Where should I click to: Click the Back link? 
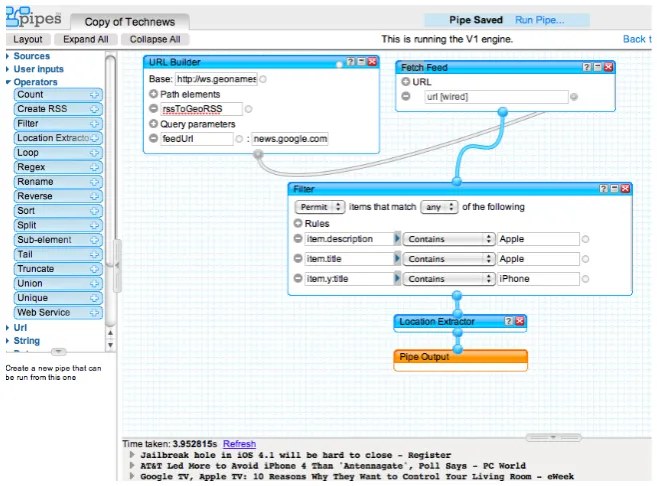(x=637, y=39)
